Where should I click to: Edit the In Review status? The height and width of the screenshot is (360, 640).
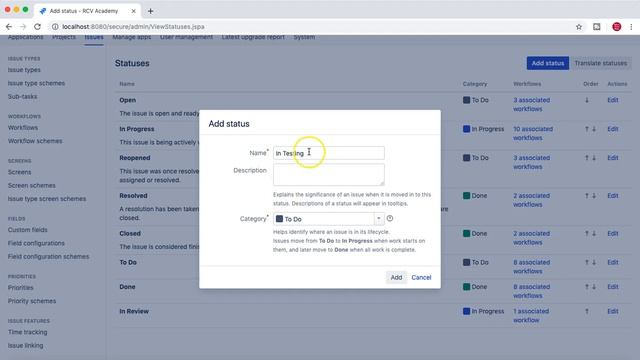point(613,311)
